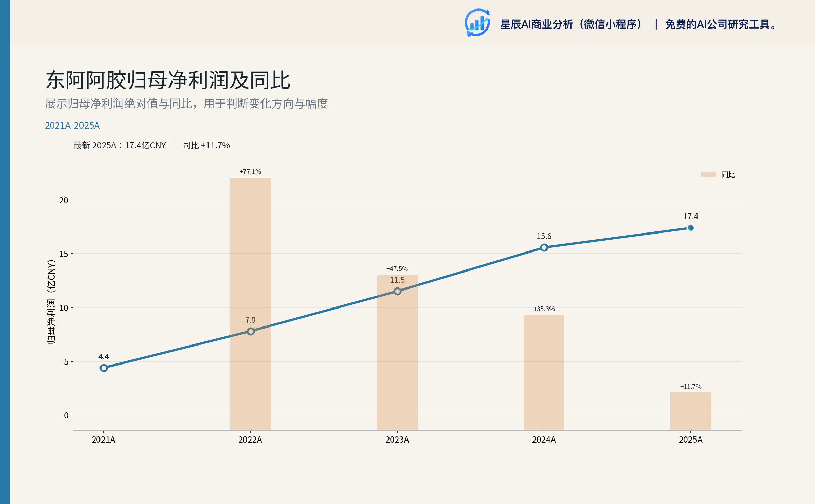Click the y-axis tick value 5
This screenshot has height=504, width=815.
pyautogui.click(x=66, y=362)
